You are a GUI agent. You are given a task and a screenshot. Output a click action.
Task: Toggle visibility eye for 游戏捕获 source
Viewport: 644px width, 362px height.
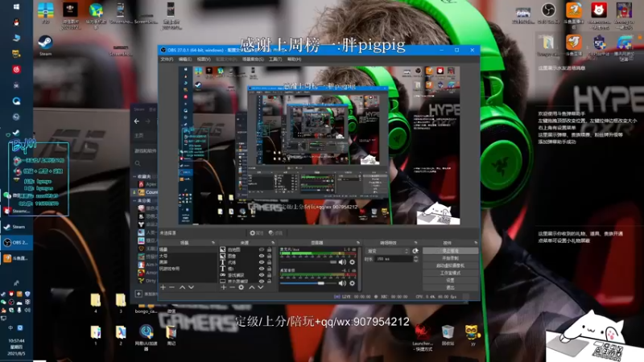[261, 275]
